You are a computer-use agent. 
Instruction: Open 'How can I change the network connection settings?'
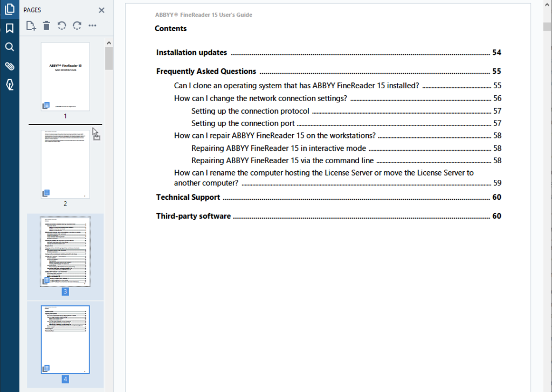(337, 98)
